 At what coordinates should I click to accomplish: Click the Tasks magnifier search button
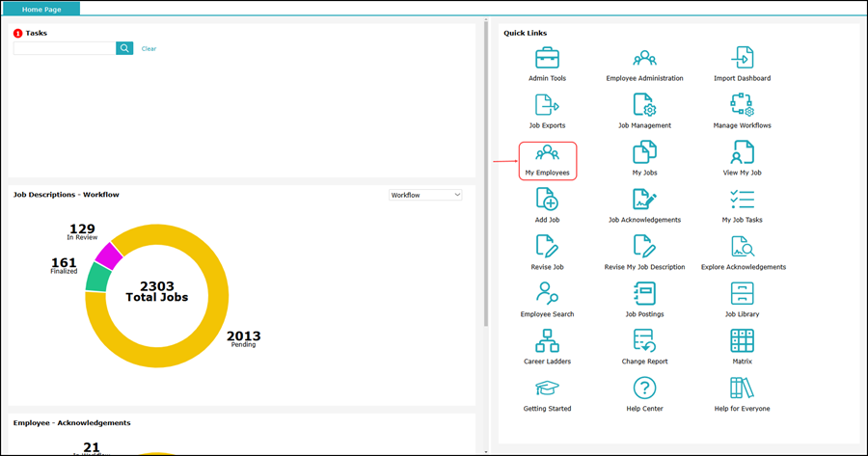click(124, 48)
